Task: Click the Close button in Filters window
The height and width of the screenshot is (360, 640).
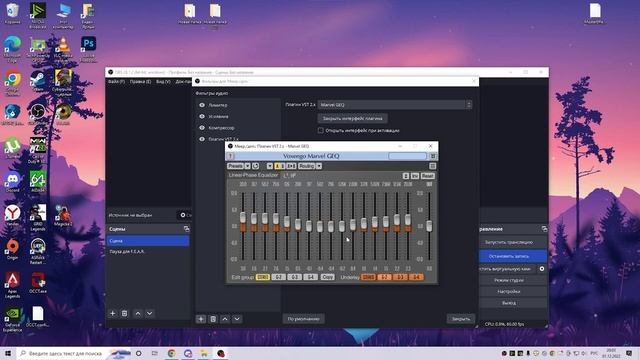Action: pos(461,319)
